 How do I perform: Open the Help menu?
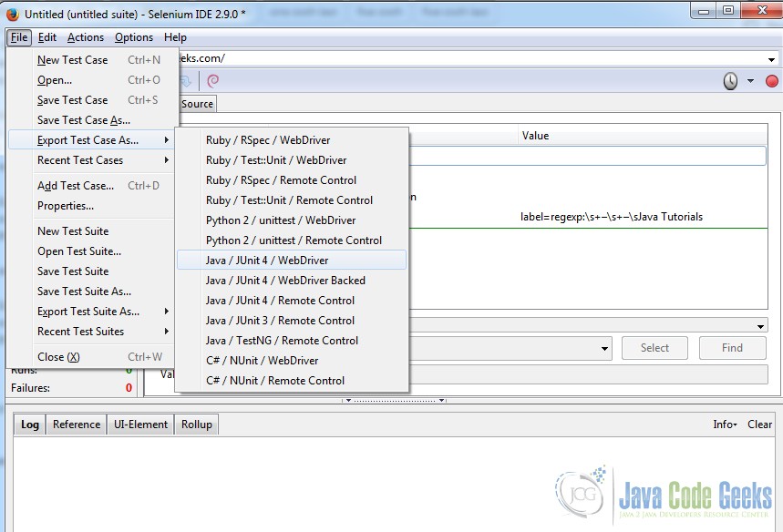[x=175, y=37]
